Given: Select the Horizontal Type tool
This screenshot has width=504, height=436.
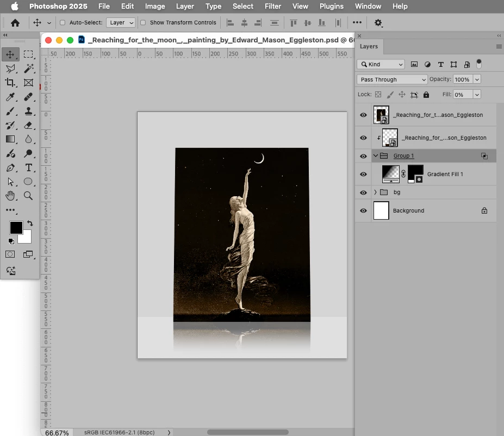Looking at the screenshot, I should (28, 168).
